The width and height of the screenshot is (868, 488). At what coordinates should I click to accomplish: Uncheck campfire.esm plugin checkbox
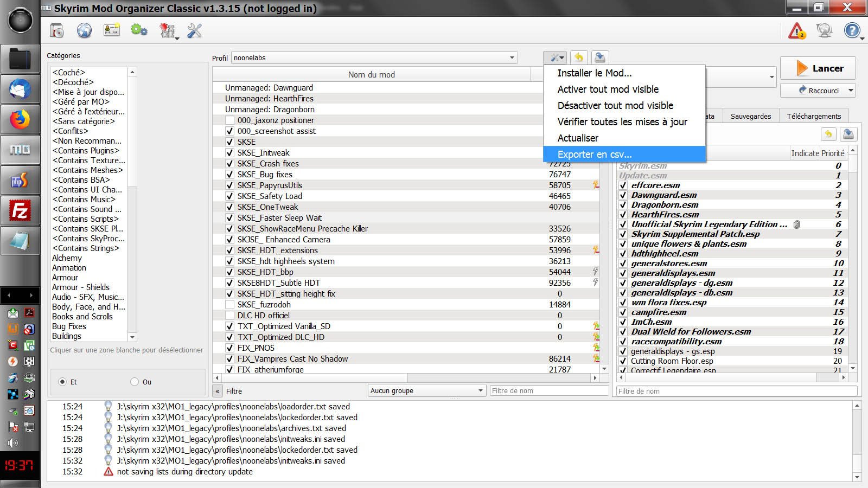(x=623, y=312)
